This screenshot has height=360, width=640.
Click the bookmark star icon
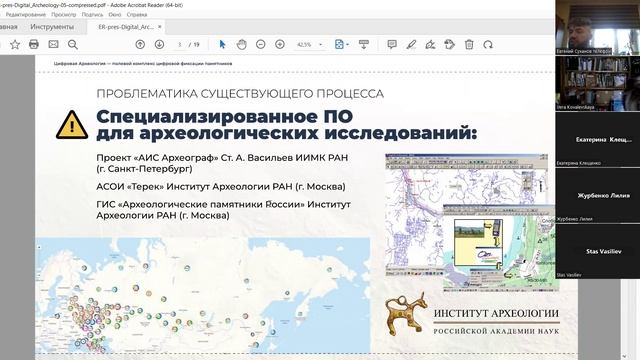[15, 44]
